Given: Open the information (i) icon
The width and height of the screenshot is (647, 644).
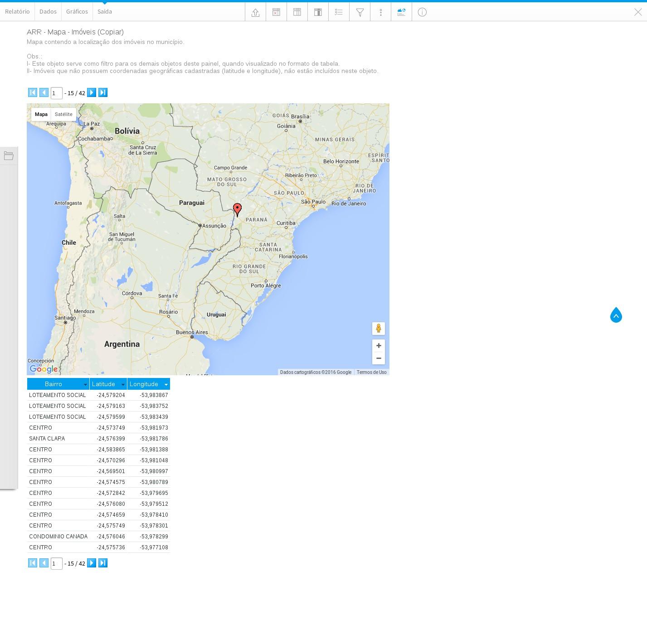Looking at the screenshot, I should [422, 12].
